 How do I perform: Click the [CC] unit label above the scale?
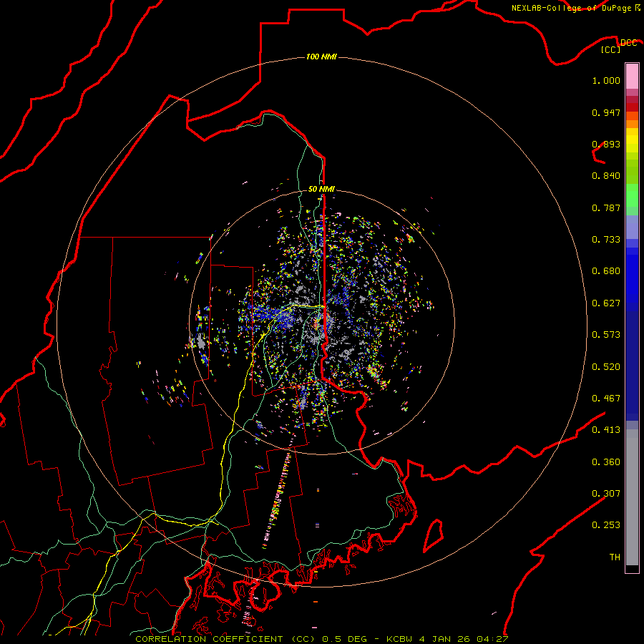(x=611, y=49)
